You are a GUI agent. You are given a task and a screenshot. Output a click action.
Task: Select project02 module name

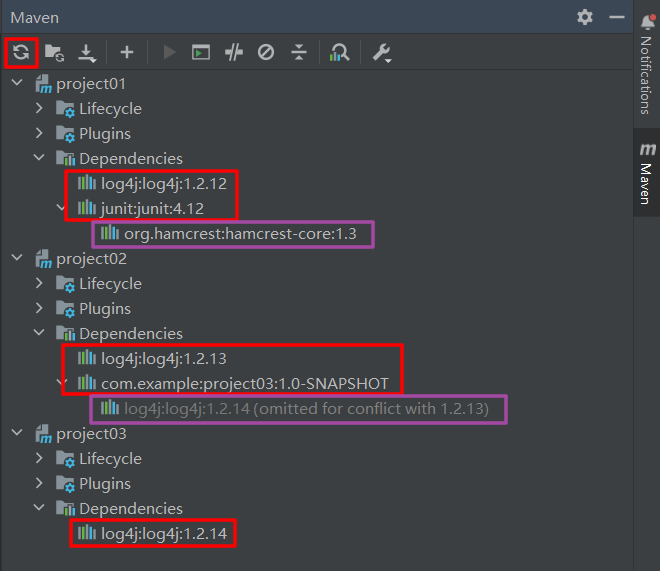pyautogui.click(x=91, y=259)
